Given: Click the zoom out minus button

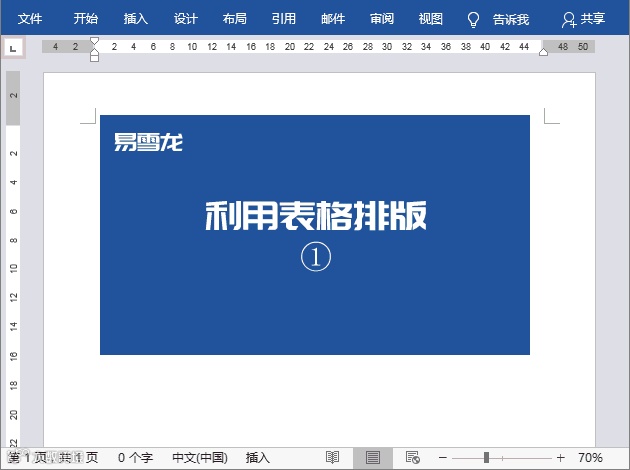Looking at the screenshot, I should pyautogui.click(x=443, y=458).
